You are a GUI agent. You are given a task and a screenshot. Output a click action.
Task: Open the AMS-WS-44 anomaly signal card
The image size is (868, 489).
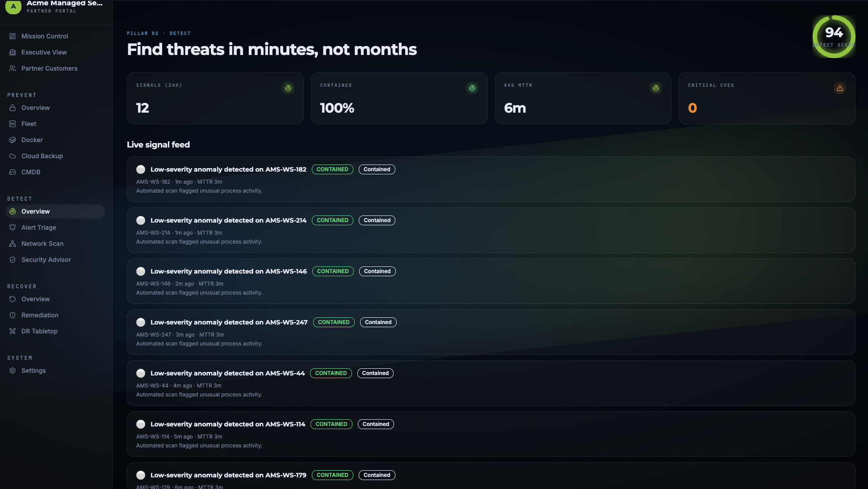(x=491, y=383)
